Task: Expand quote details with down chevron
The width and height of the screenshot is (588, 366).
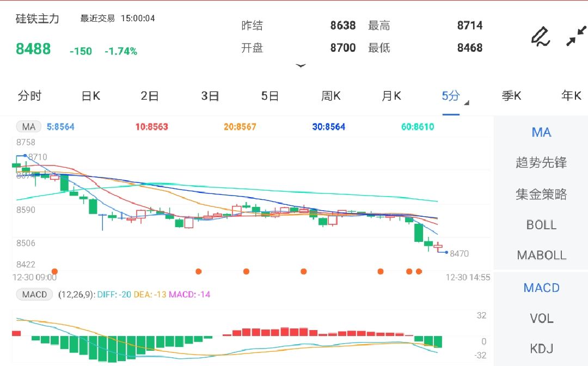Action: point(301,66)
